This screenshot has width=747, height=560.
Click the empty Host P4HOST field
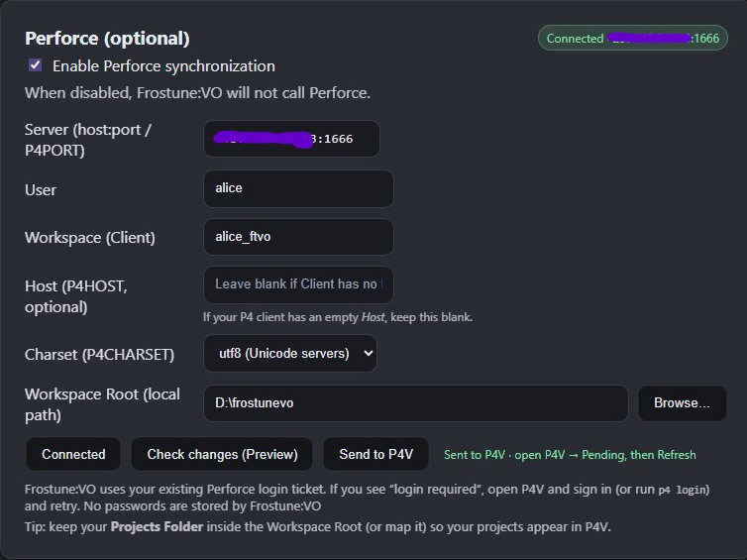click(297, 284)
